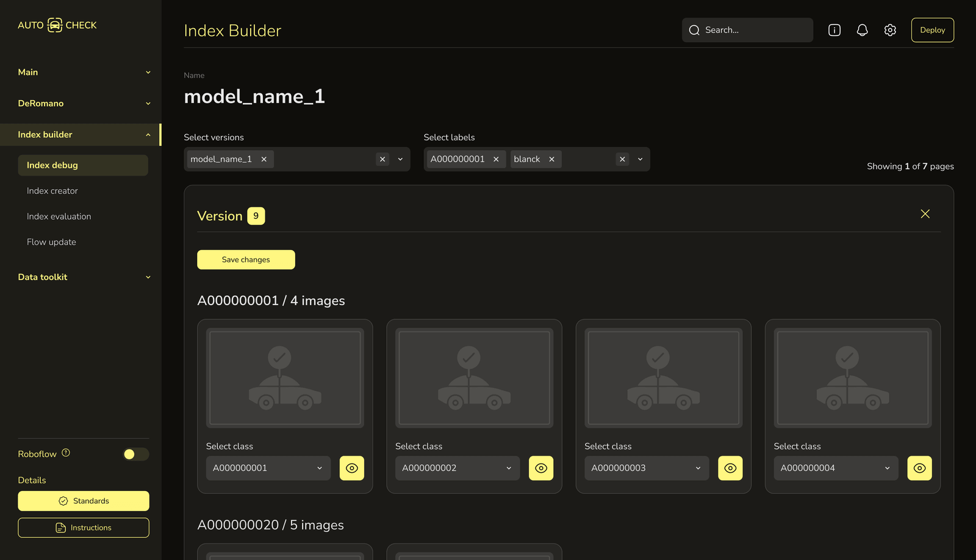The width and height of the screenshot is (976, 560).
Task: Open Index creator in the sidebar
Action: click(52, 191)
